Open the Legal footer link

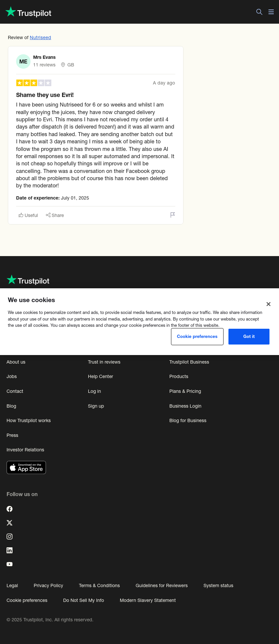point(12,585)
